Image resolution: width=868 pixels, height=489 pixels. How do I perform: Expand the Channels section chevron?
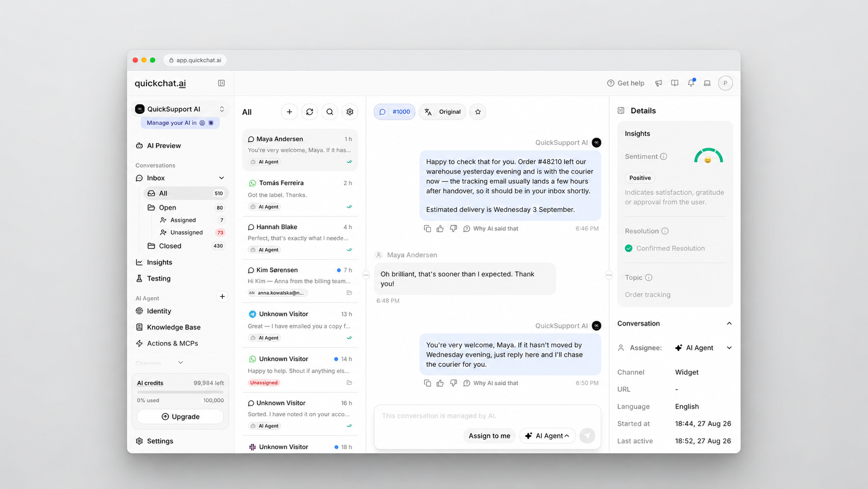click(181, 363)
